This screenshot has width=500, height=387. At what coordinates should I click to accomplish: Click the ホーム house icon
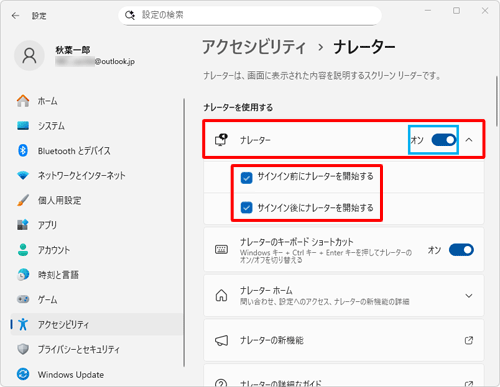(23, 101)
